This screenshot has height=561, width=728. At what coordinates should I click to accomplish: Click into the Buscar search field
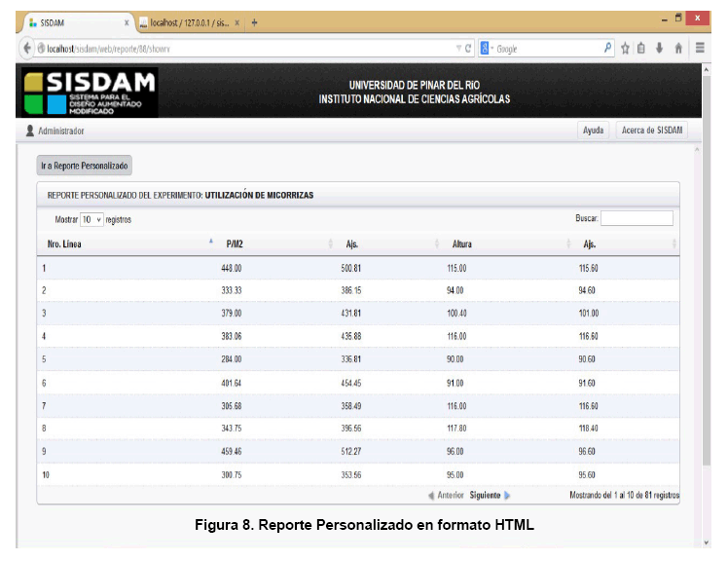pos(637,218)
